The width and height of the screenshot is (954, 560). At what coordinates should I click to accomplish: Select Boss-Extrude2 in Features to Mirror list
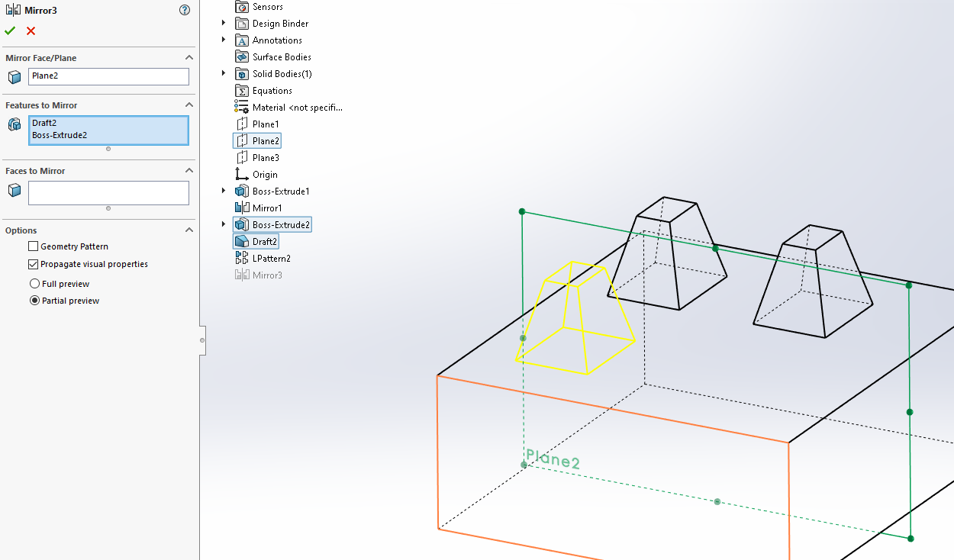[60, 135]
